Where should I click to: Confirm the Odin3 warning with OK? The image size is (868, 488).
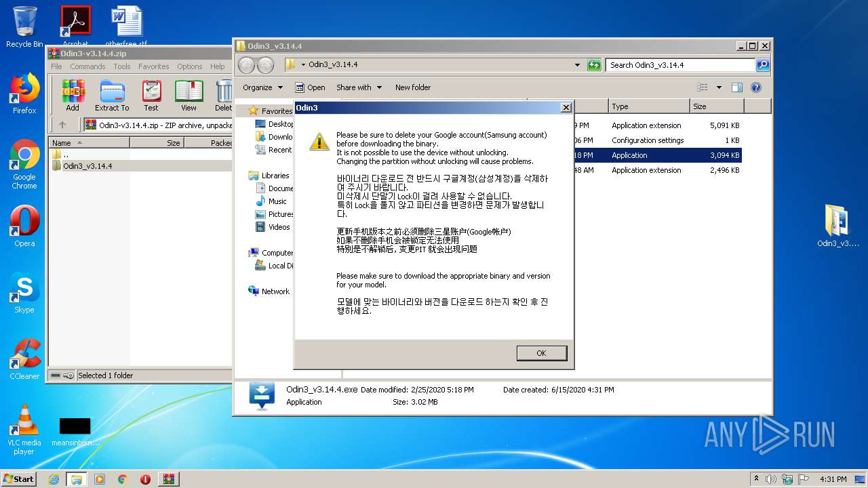(x=541, y=353)
